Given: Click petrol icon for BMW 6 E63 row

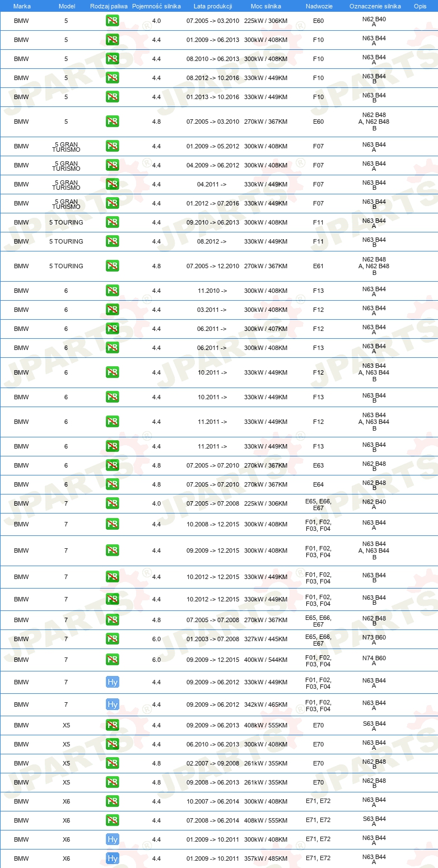Looking at the screenshot, I should [112, 465].
